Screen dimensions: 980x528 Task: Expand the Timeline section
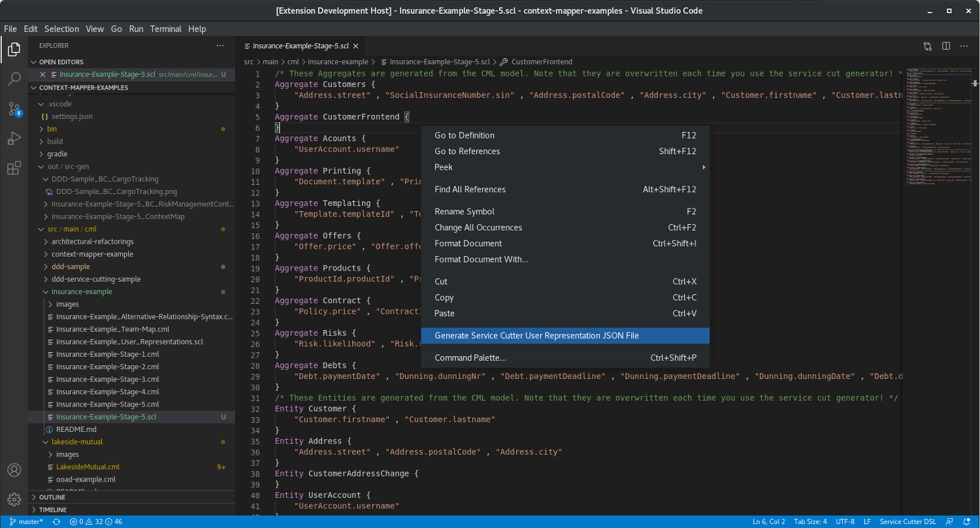(x=131, y=510)
